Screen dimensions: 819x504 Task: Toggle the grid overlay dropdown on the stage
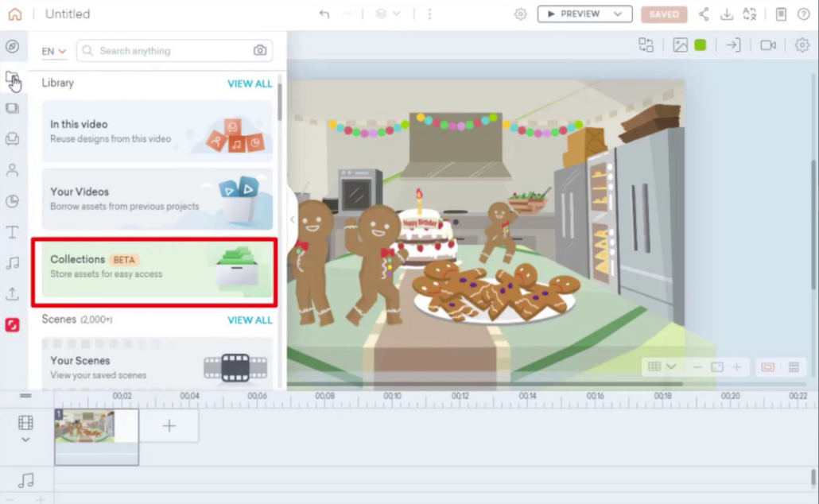coord(662,366)
